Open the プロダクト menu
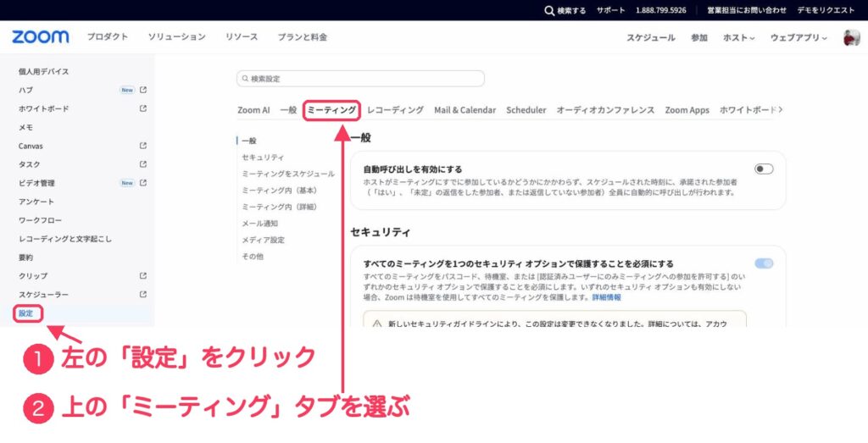Image resolution: width=868 pixels, height=443 pixels. click(x=108, y=37)
